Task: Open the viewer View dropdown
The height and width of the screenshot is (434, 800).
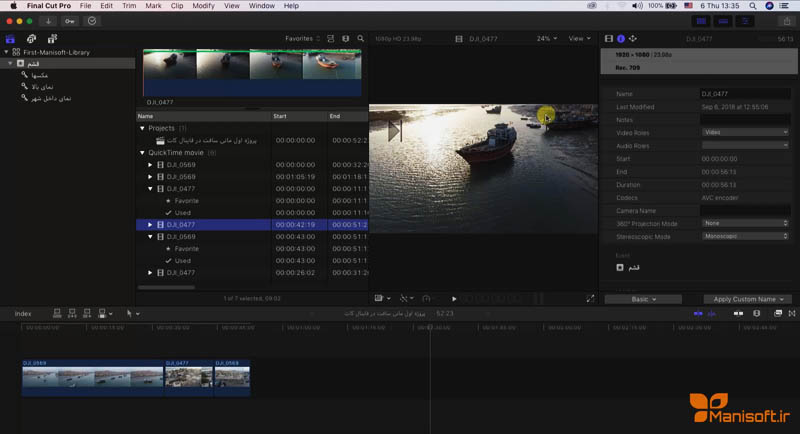Action: 580,39
